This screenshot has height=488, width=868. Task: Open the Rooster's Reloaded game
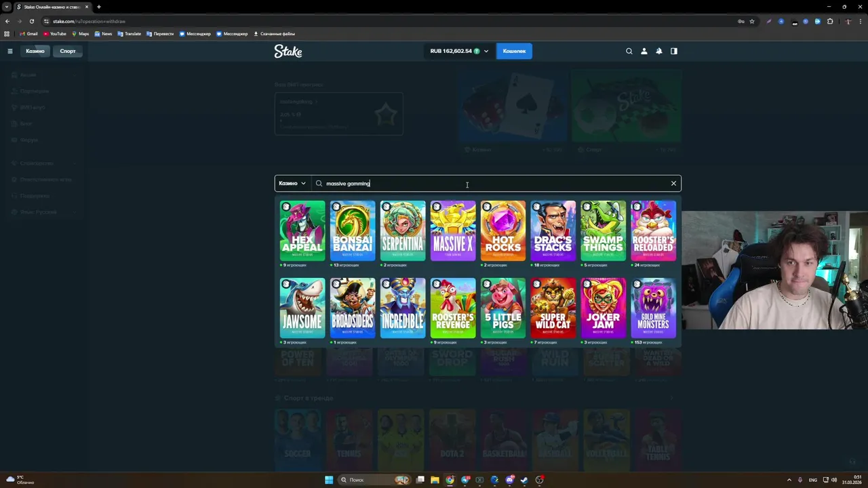(x=654, y=231)
